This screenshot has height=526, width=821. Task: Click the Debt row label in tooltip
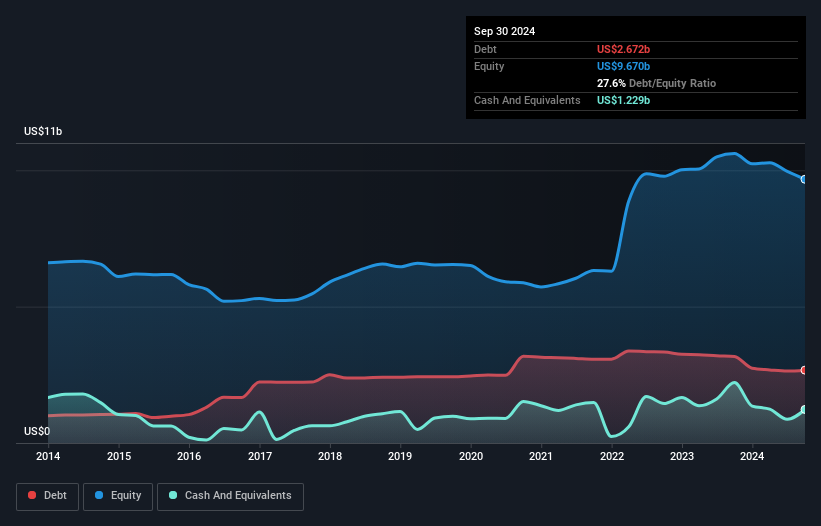pos(485,49)
